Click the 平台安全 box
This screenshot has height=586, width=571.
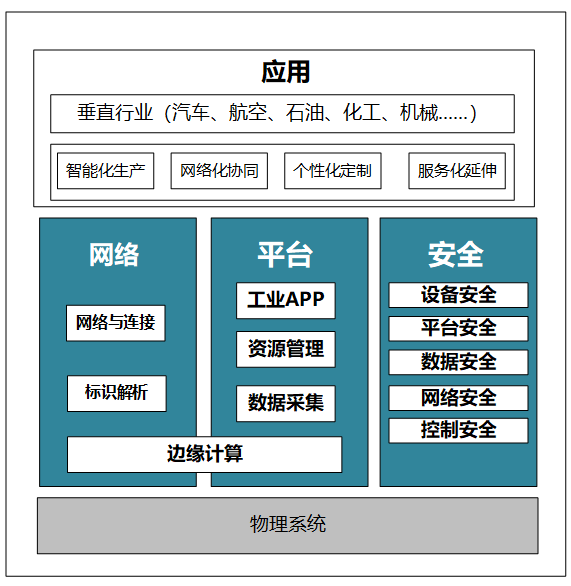(459, 329)
